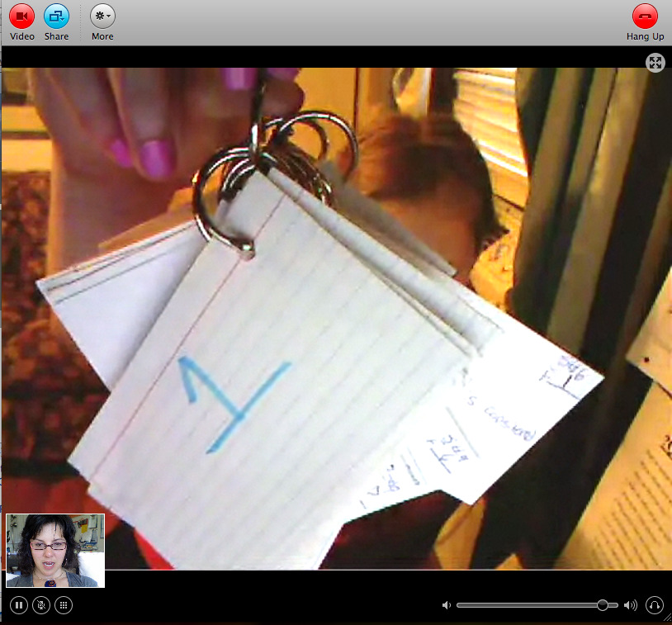672x625 pixels.
Task: Click the window resize grip corner
Action: 666,619
